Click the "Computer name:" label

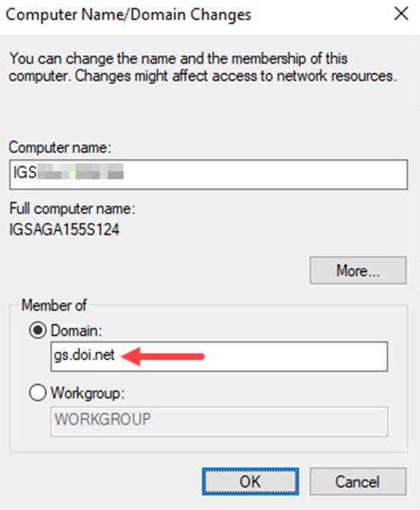[60, 148]
